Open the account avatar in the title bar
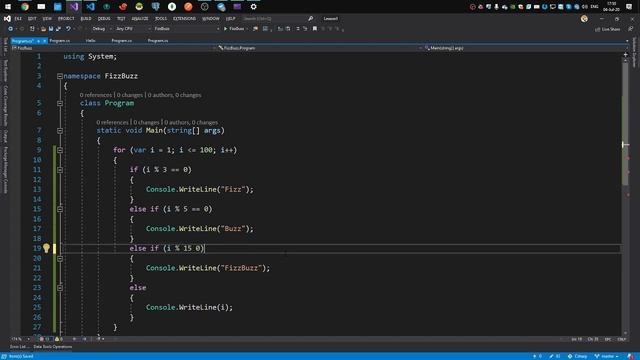The width and height of the screenshot is (640, 360). [x=584, y=19]
